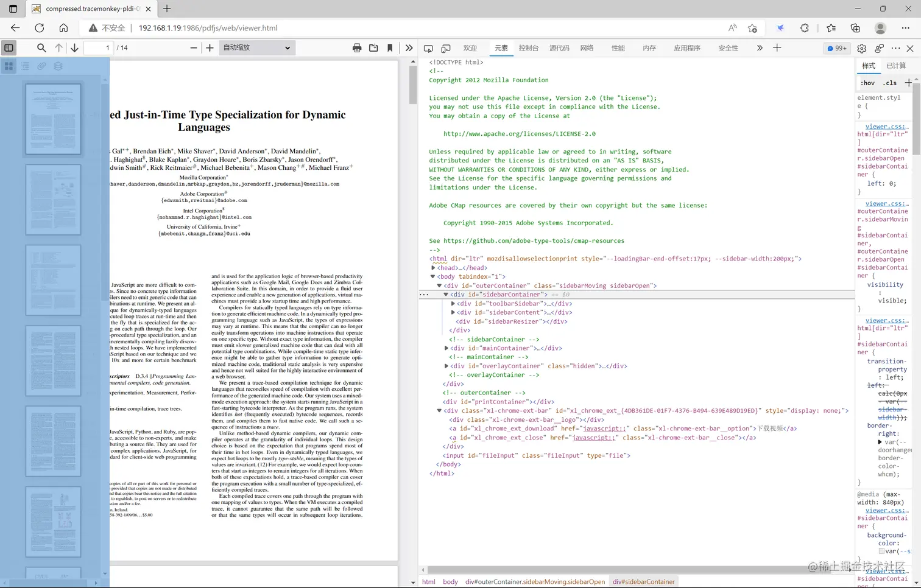Toggle the background-color var checkbox
921x588 pixels.
click(x=881, y=551)
